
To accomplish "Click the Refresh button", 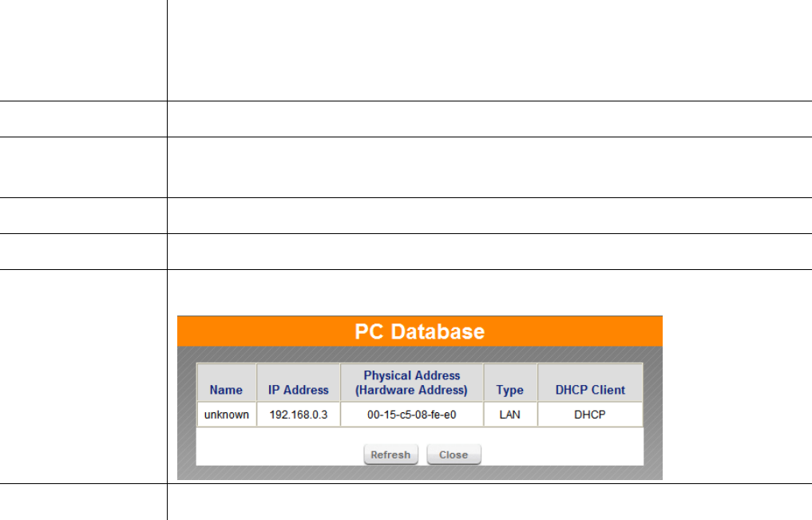I will (x=390, y=455).
